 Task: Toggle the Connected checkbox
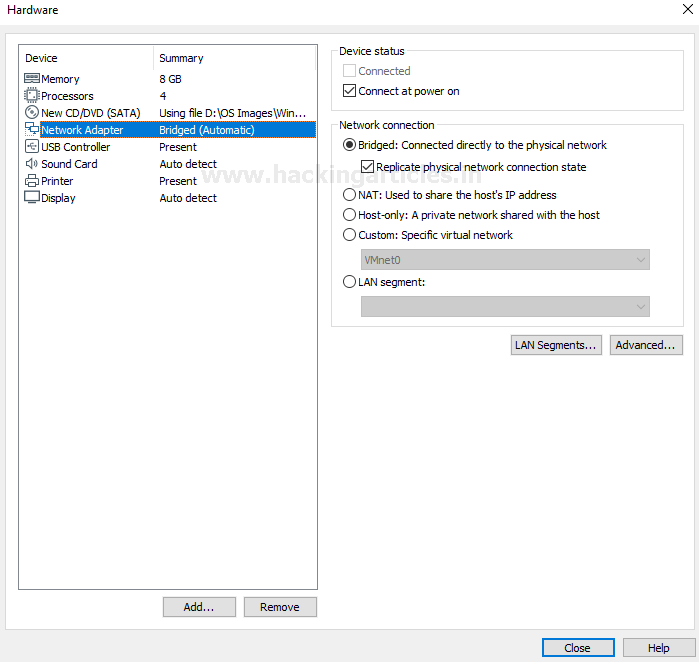349,70
